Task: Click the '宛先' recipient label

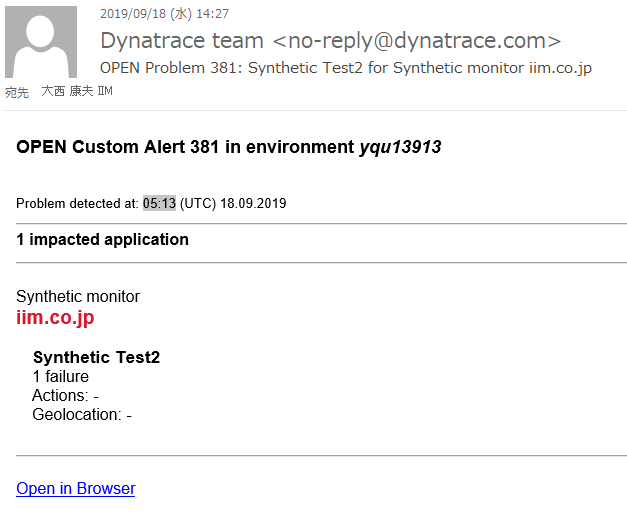Action: (17, 92)
